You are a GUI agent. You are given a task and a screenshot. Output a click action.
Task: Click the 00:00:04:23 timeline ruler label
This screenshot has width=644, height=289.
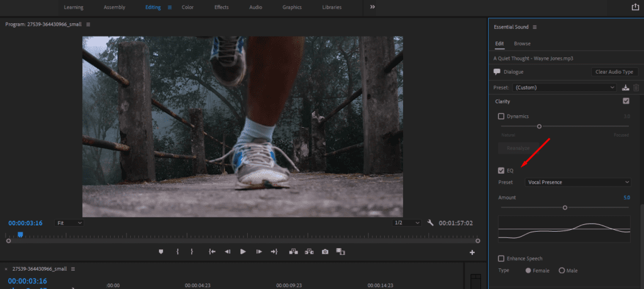tap(197, 285)
